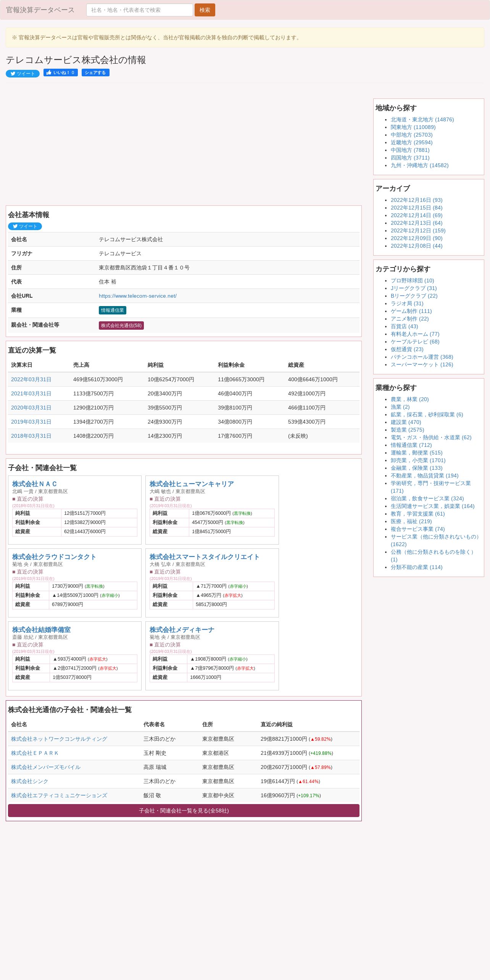The height and width of the screenshot is (980, 490).
Task: Click the ツイート button under page title
Action: coord(23,74)
